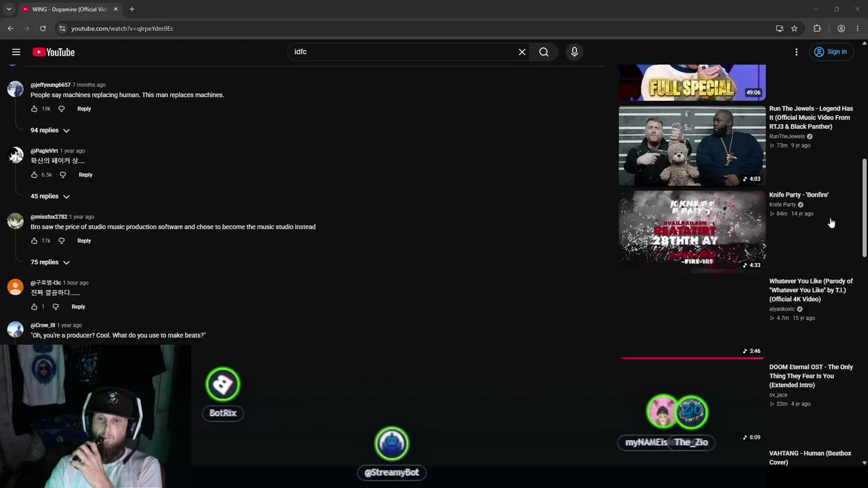Click the page vertical scrollbar thumb
868x488 pixels.
[864, 208]
